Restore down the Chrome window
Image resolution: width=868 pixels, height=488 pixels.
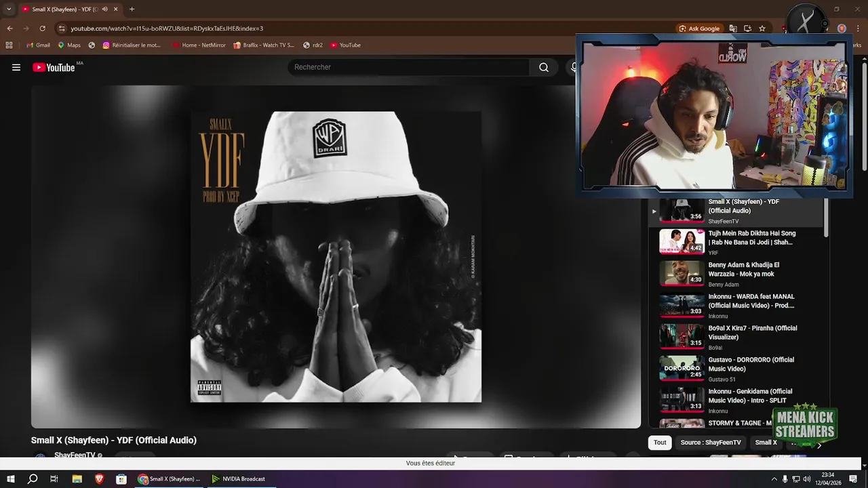pyautogui.click(x=836, y=9)
